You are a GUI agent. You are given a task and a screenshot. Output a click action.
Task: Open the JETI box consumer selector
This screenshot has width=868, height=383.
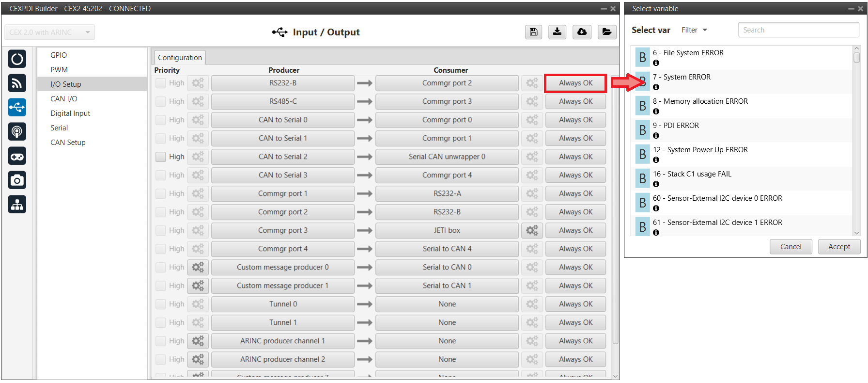tap(447, 230)
